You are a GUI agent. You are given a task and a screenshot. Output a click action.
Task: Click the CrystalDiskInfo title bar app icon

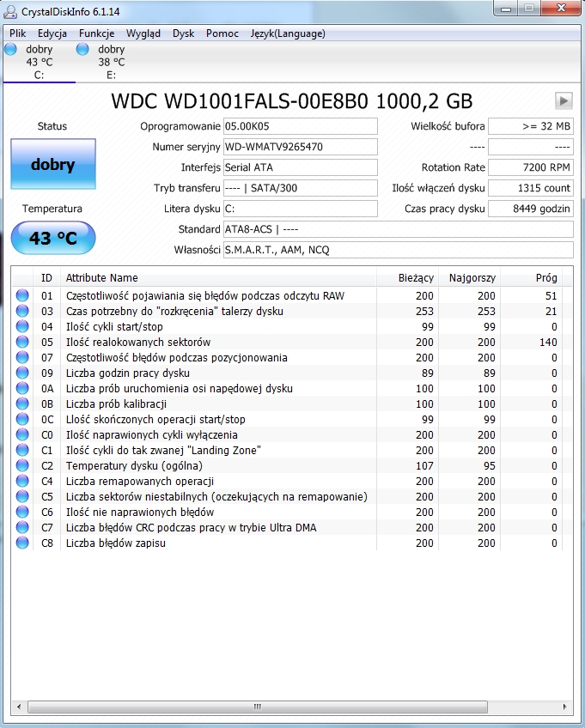pos(10,12)
